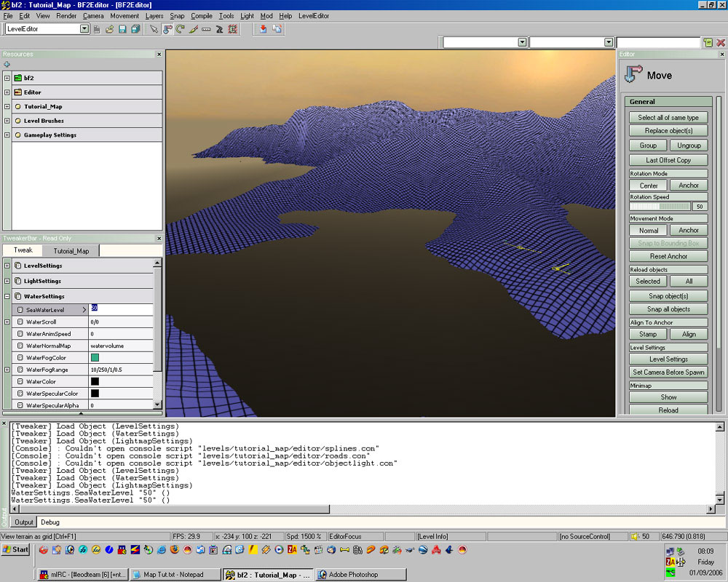Viewport: 728px width, 582px height.
Task: Collapse the WaterSettings section
Action: tap(7, 296)
